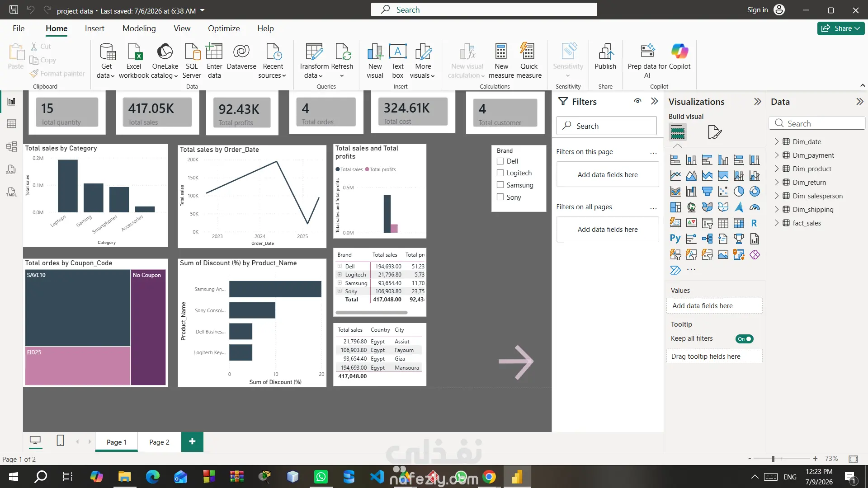Image resolution: width=868 pixels, height=488 pixels.
Task: Insert an R script visual
Action: 755,223
